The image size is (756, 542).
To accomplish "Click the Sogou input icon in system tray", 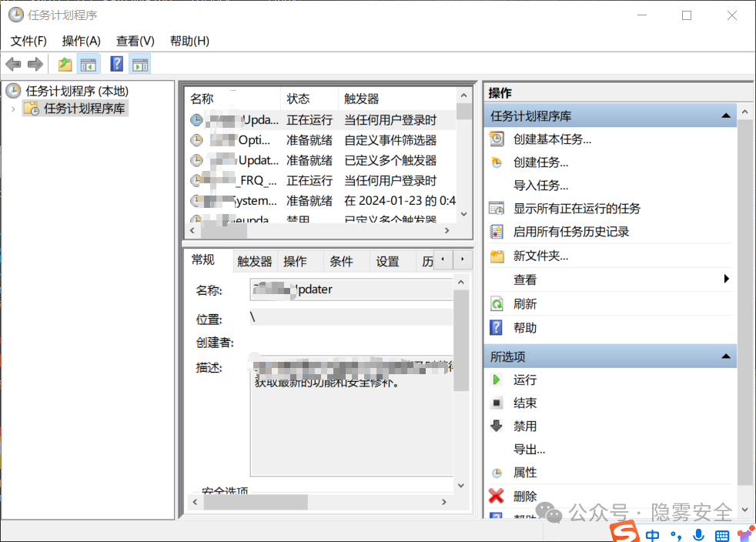I will pos(624,533).
